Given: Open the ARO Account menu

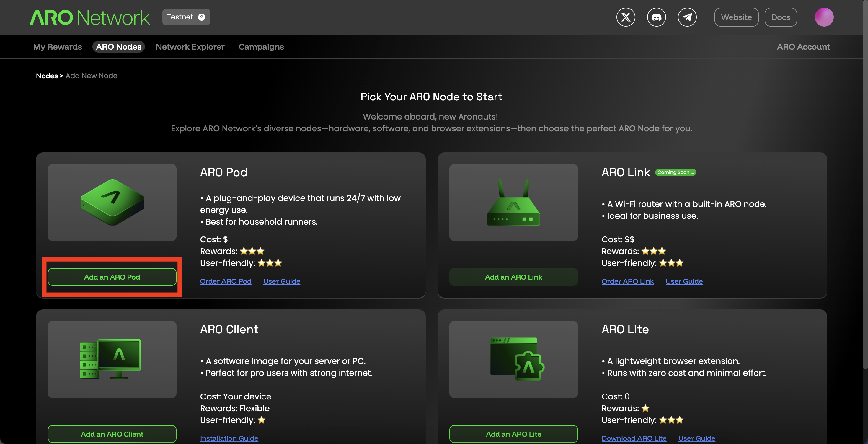Looking at the screenshot, I should [803, 47].
